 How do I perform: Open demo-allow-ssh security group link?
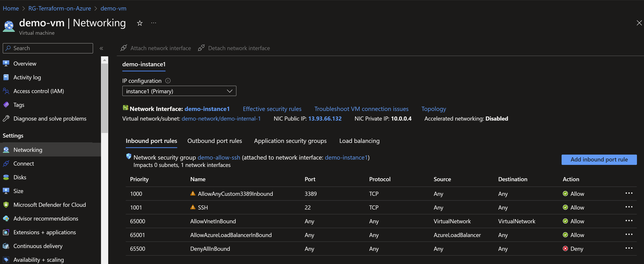coord(219,158)
